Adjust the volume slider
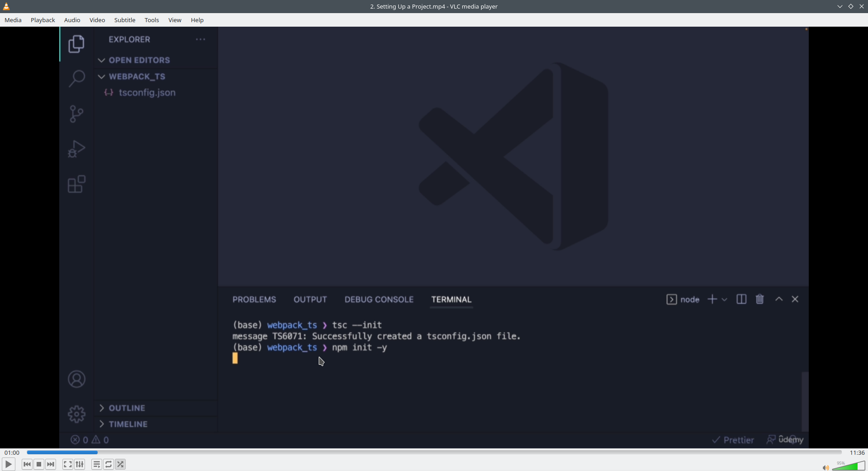The height and width of the screenshot is (471, 868). 849,466
